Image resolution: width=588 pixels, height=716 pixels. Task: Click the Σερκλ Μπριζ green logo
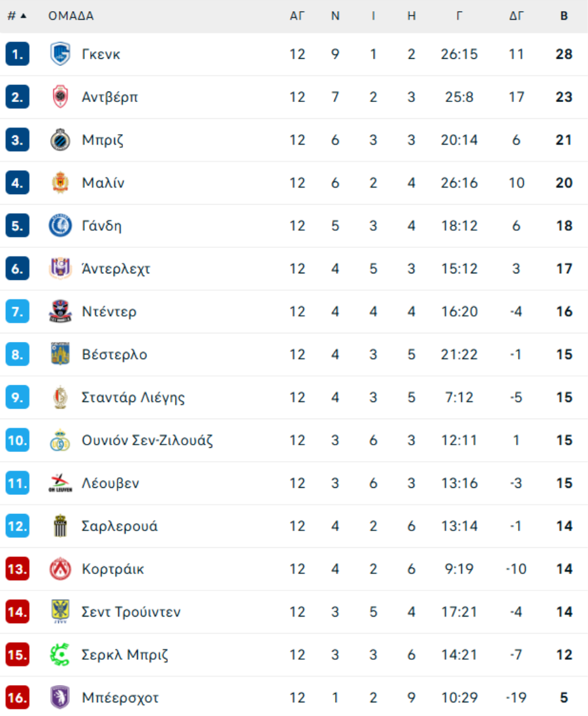[59, 655]
